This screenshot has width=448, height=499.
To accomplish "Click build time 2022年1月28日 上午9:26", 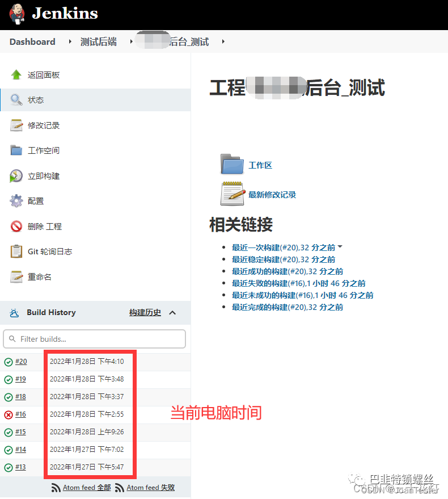I will [87, 432].
